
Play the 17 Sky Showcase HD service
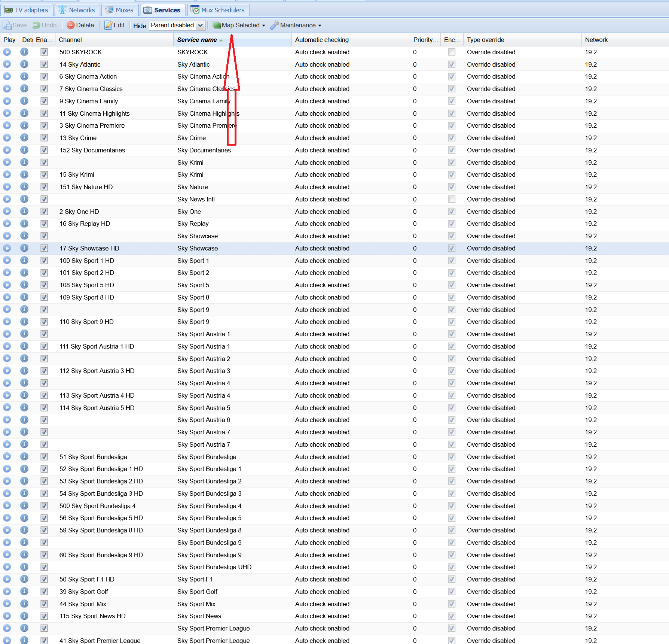[7, 248]
